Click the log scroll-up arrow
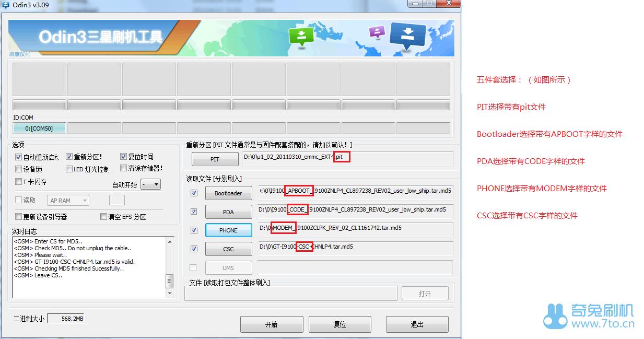 (x=169, y=241)
